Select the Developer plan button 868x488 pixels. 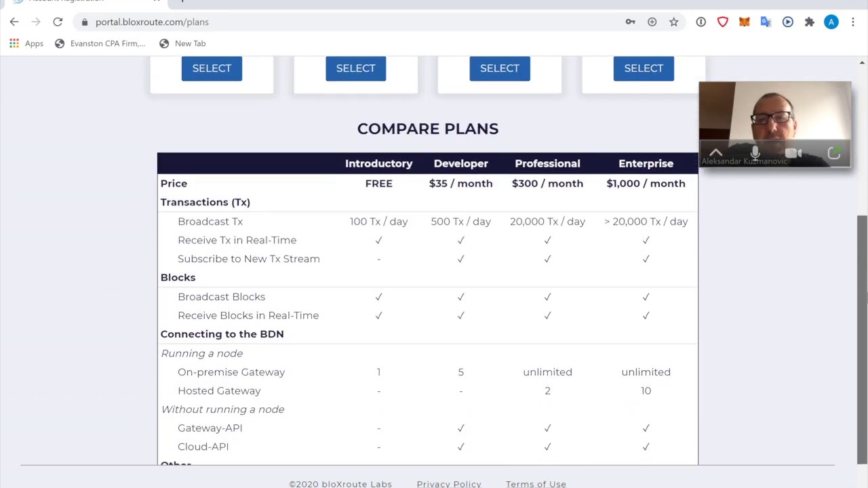click(x=356, y=68)
